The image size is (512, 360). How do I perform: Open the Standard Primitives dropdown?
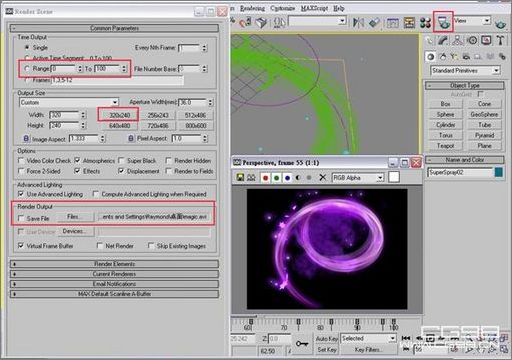point(465,70)
